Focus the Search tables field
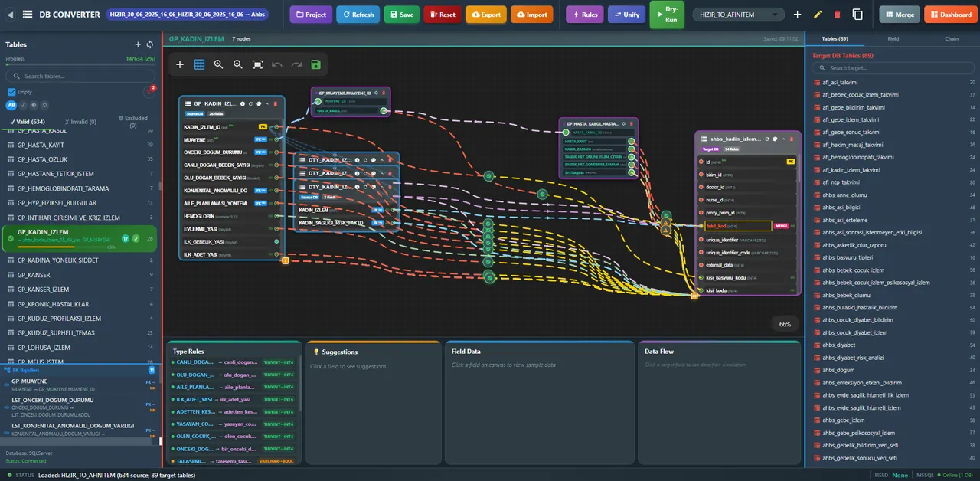 (x=80, y=77)
